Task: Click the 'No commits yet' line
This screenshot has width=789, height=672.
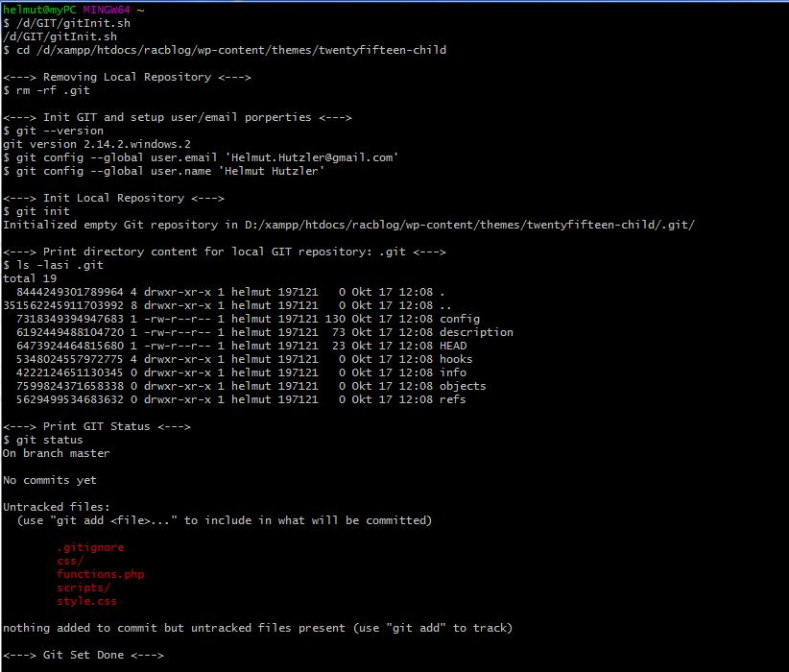Action: coord(49,480)
